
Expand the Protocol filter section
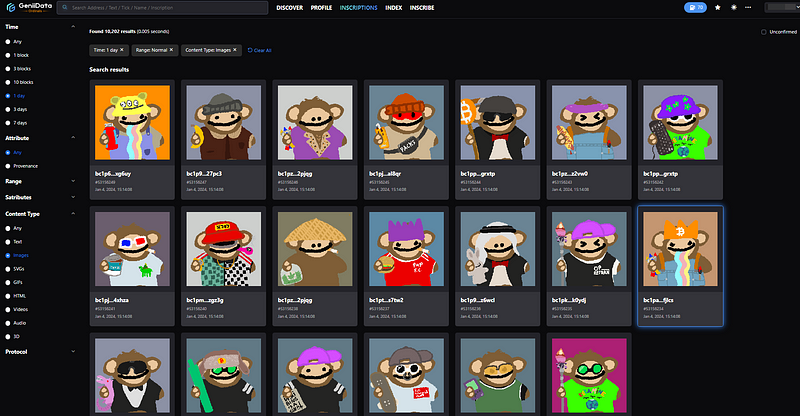tap(73, 352)
